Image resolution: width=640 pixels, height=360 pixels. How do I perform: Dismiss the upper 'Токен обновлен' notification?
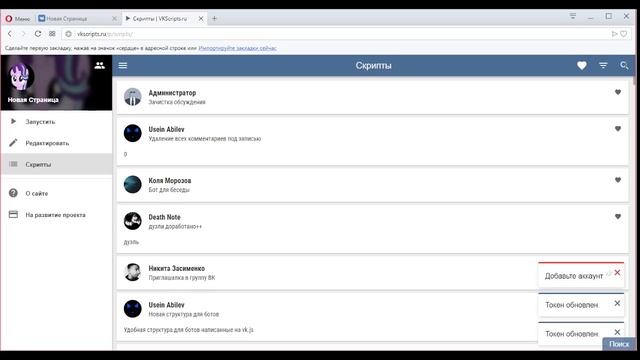click(x=617, y=303)
